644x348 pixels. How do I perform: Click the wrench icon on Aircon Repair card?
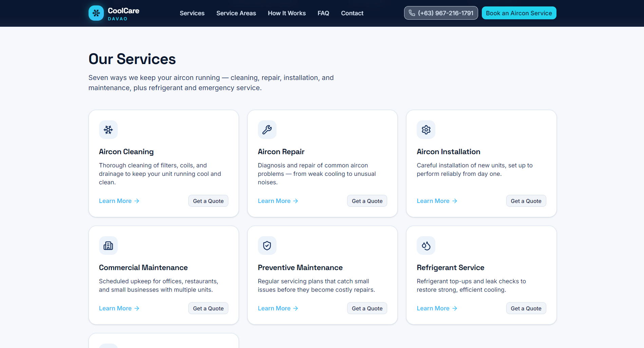(x=267, y=130)
